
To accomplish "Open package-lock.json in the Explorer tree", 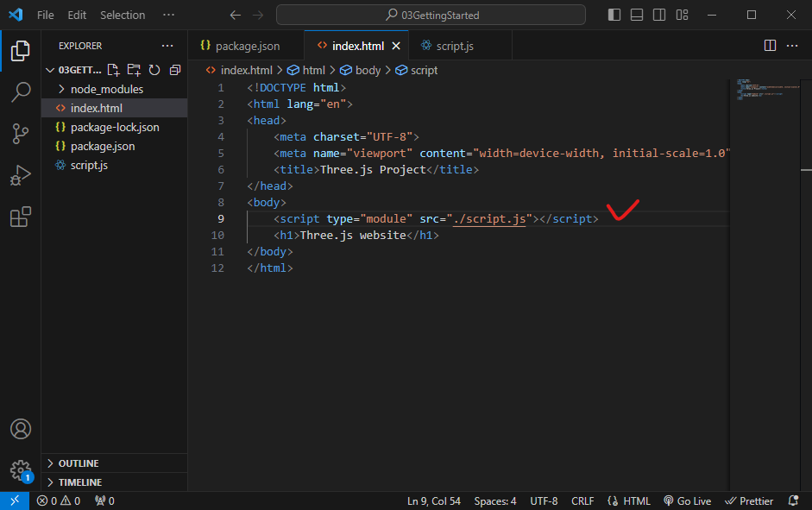I will coord(114,128).
